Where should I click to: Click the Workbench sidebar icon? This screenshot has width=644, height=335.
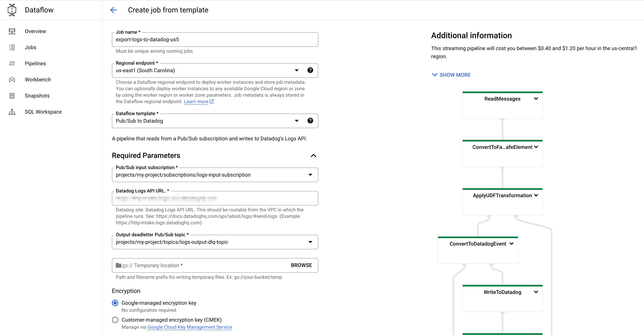point(12,79)
